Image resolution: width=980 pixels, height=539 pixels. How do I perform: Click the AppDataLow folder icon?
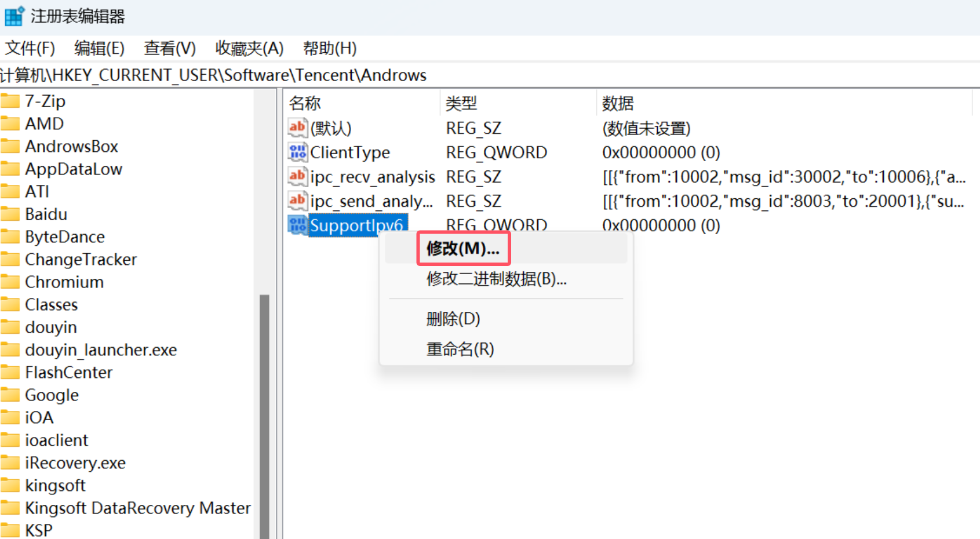10,169
